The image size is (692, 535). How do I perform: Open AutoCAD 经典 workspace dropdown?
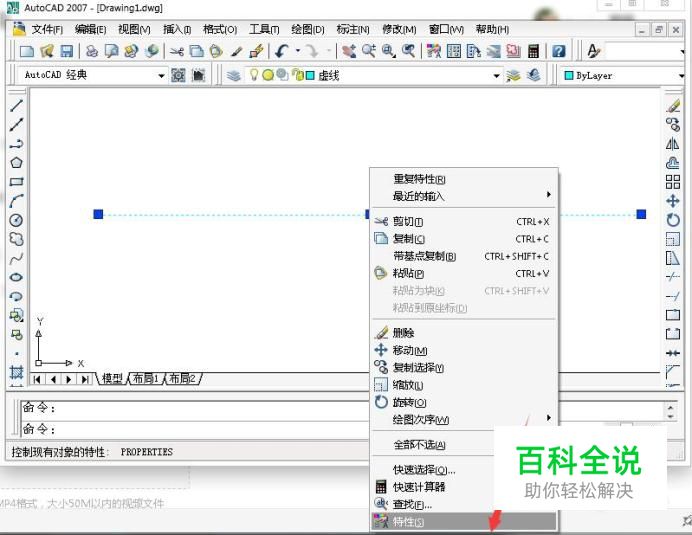(161, 75)
